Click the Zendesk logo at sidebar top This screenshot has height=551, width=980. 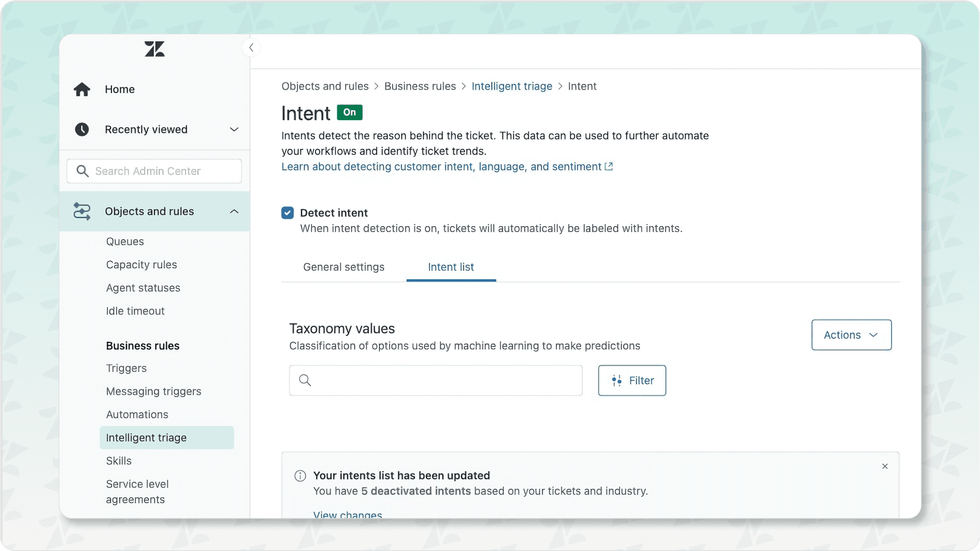click(154, 49)
